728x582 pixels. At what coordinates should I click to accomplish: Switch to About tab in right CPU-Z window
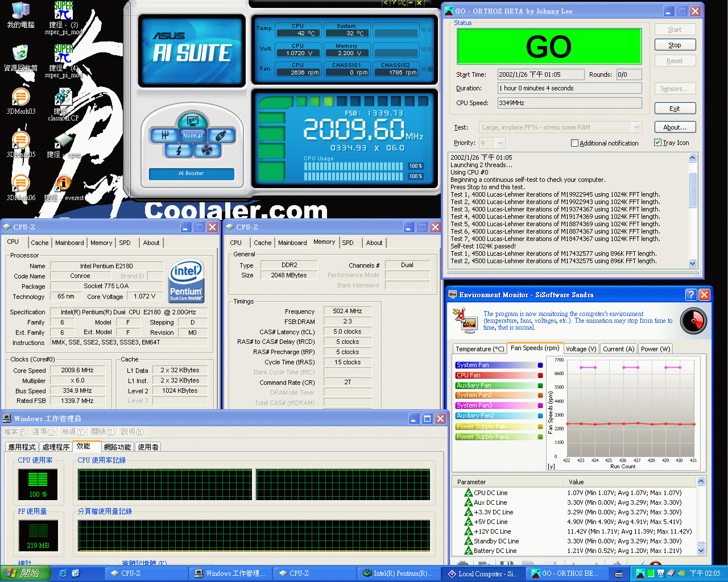click(374, 243)
